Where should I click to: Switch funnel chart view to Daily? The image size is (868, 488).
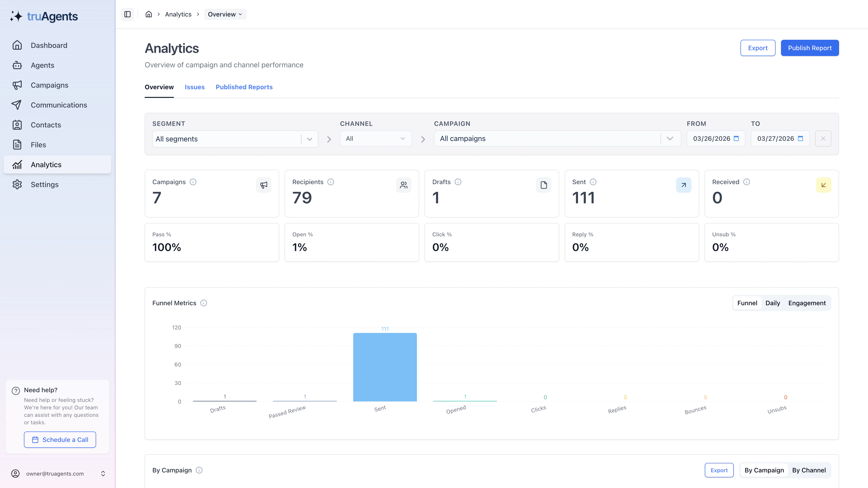773,303
